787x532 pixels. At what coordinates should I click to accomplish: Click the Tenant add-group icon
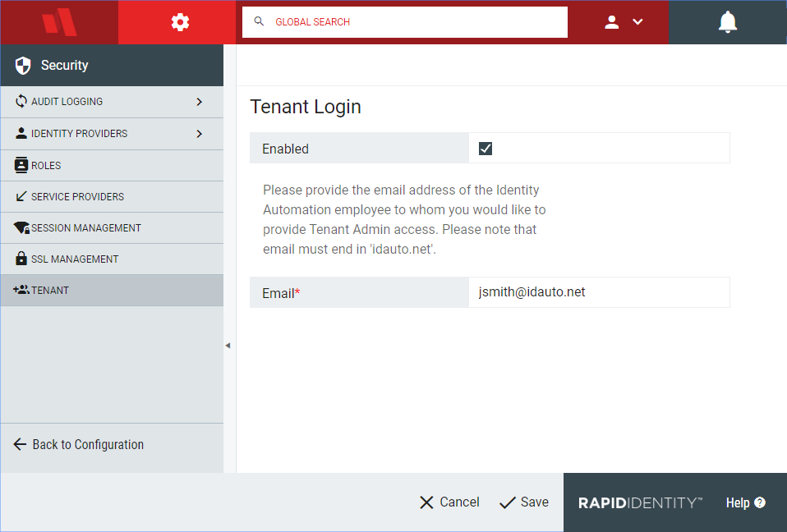coord(21,290)
